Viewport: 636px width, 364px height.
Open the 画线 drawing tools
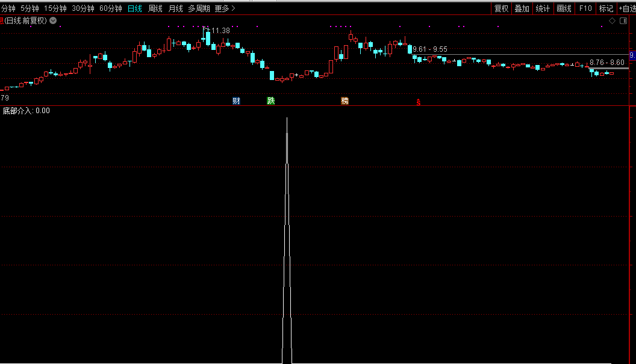pyautogui.click(x=564, y=8)
